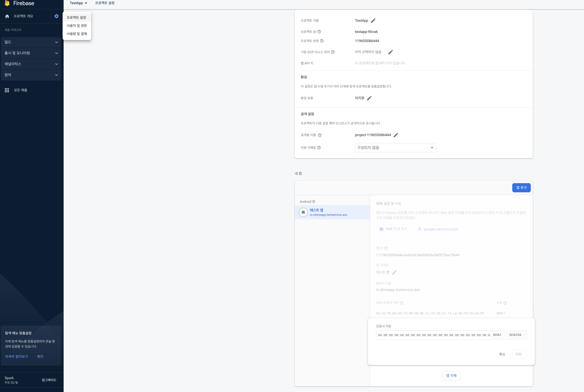Edit the public-facing name pencil icon
This screenshot has width=584, height=392.
click(396, 135)
